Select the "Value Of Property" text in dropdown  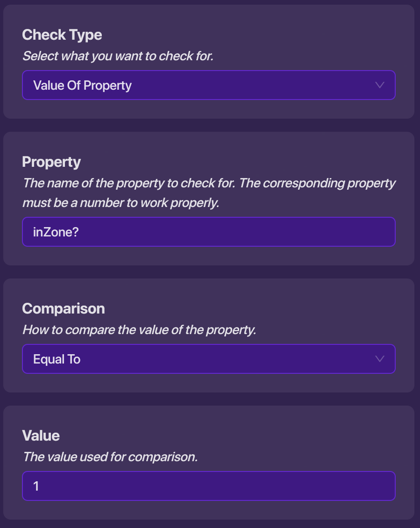coord(82,86)
